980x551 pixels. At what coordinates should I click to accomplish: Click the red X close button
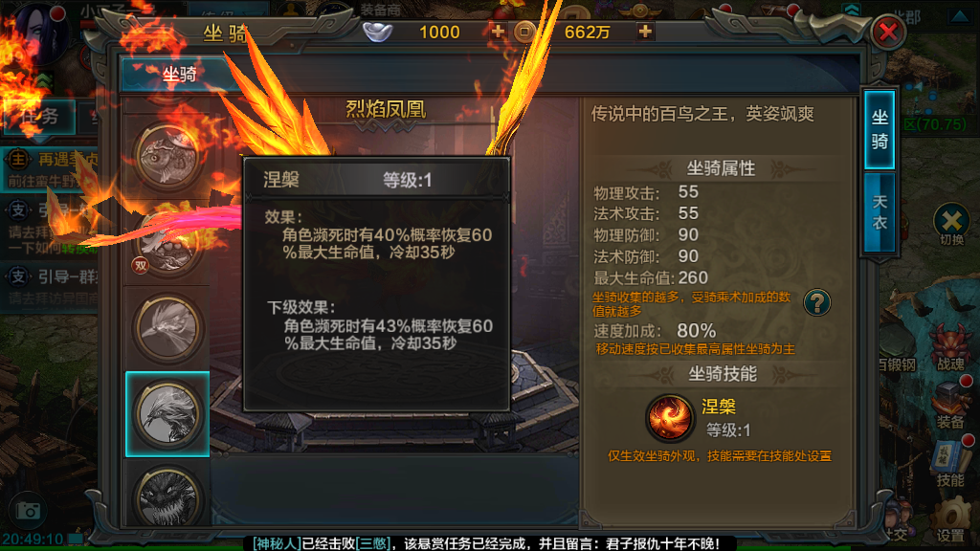tap(887, 33)
